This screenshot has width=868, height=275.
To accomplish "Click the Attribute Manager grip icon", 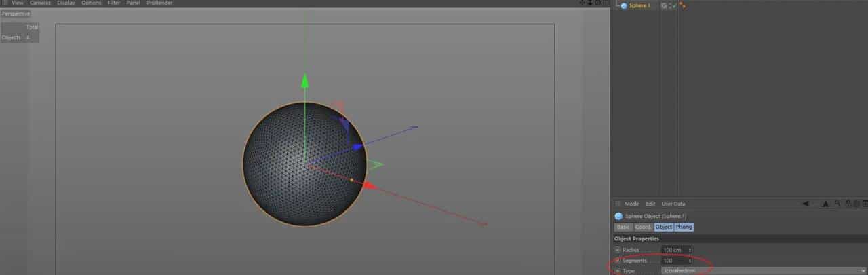I will tap(617, 204).
